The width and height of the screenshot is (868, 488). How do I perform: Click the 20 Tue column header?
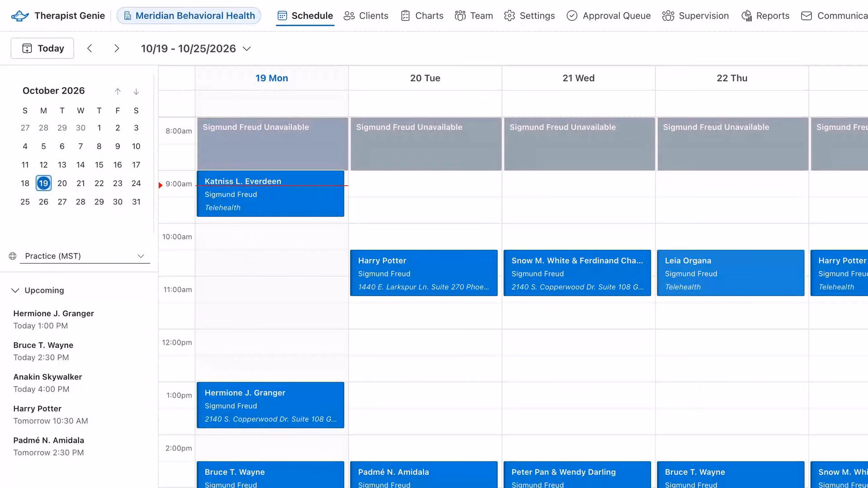(x=425, y=78)
